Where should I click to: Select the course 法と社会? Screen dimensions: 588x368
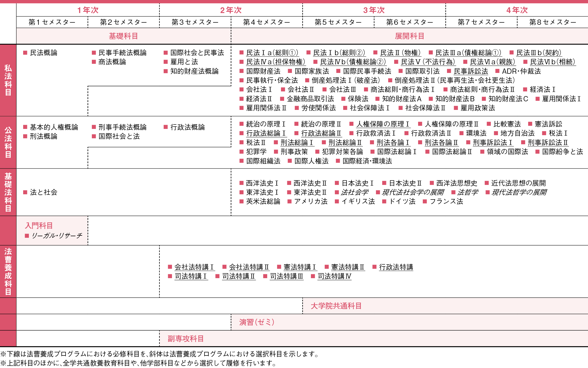tap(43, 192)
